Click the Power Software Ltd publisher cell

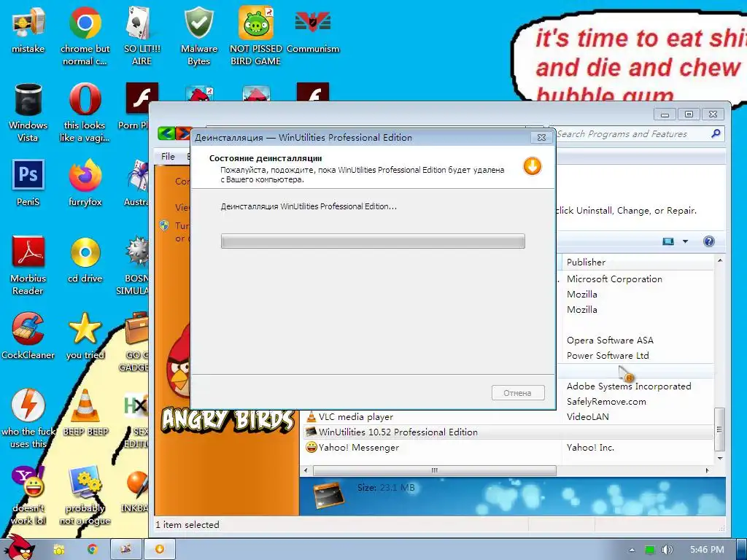[x=608, y=355]
